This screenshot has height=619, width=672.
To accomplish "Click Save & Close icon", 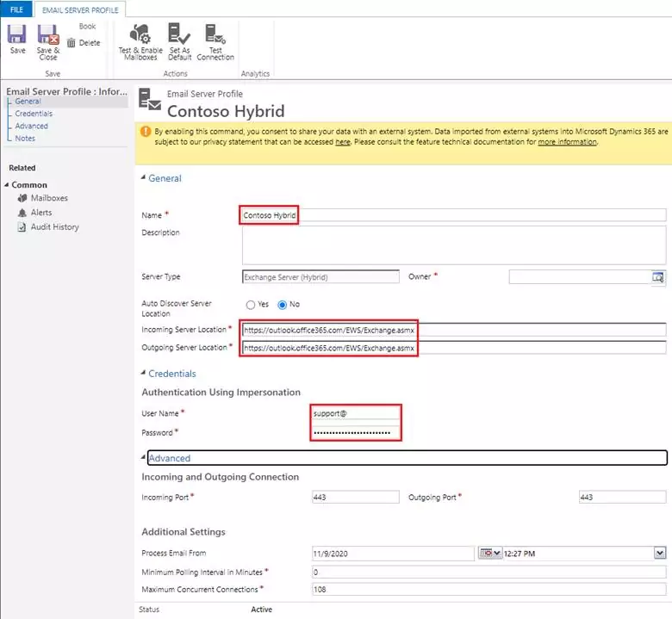I will [x=48, y=34].
